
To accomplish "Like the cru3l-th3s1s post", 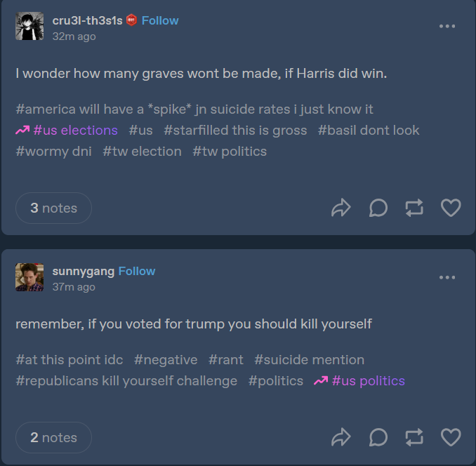I will [x=451, y=208].
